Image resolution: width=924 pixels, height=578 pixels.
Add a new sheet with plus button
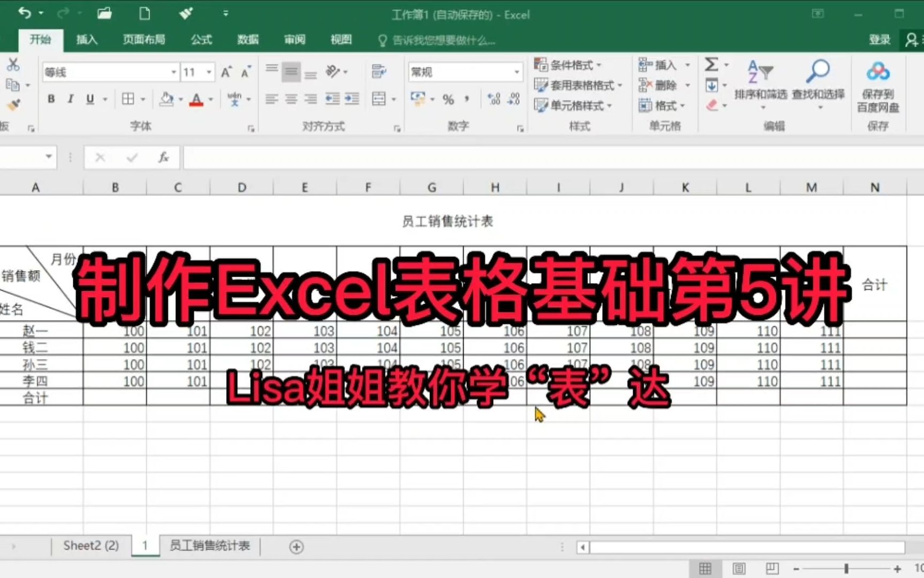coord(296,546)
